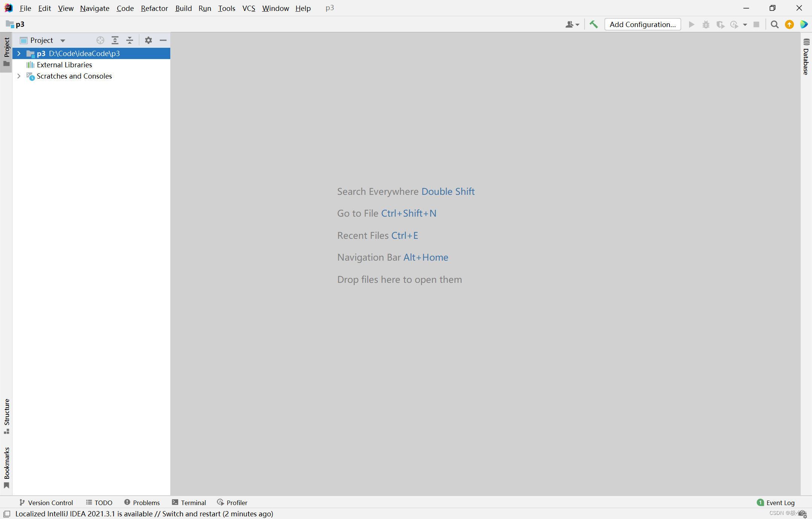Open the Run menu
Image resolution: width=812 pixels, height=519 pixels.
[205, 8]
